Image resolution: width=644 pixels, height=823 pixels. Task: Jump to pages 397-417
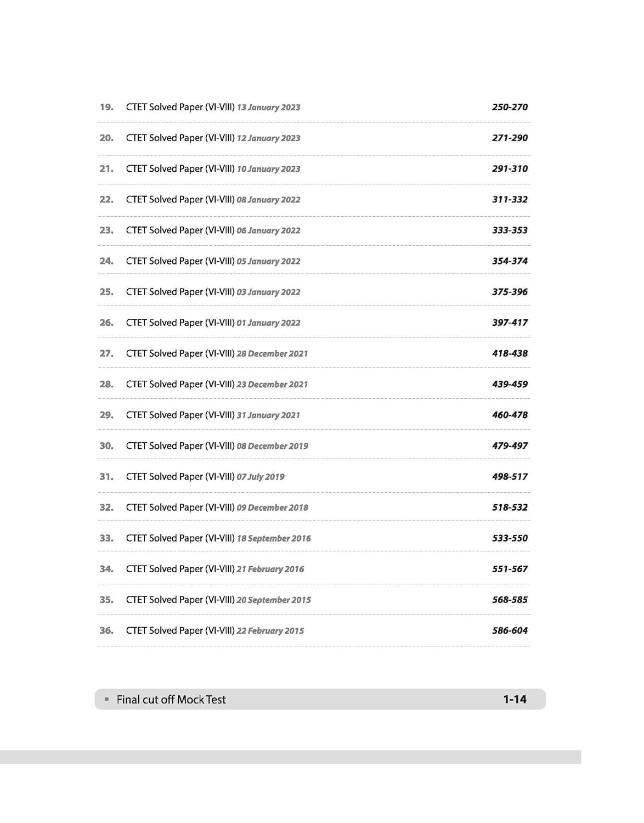tap(510, 322)
